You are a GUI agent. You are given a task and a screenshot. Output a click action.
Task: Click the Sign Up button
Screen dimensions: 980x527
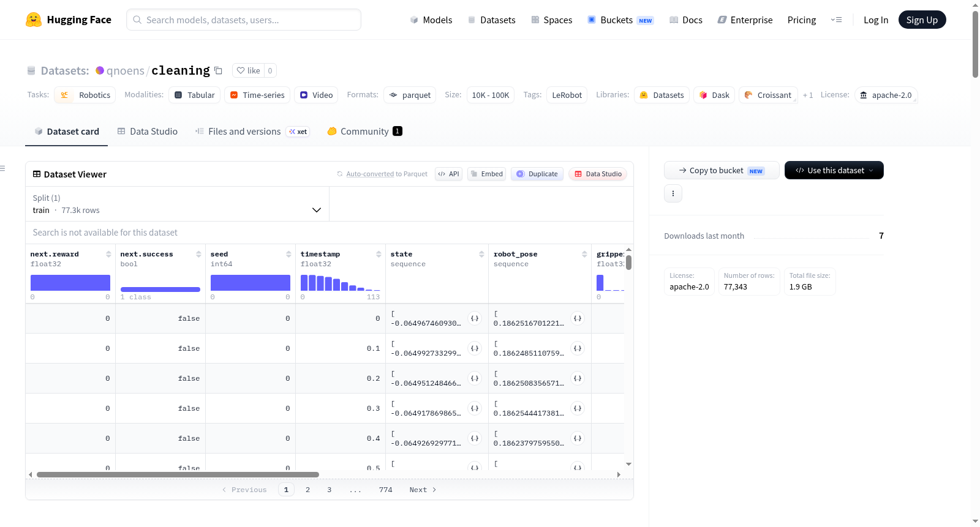point(922,20)
